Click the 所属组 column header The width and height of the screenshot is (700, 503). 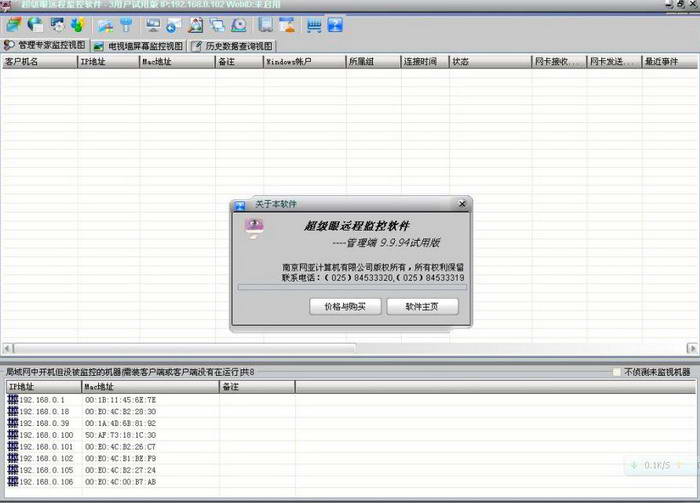374,62
